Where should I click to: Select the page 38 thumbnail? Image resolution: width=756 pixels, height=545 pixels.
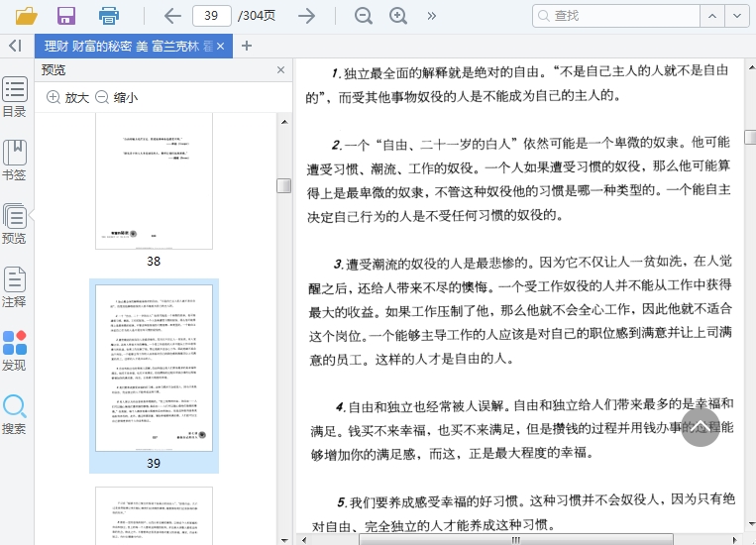[154, 181]
